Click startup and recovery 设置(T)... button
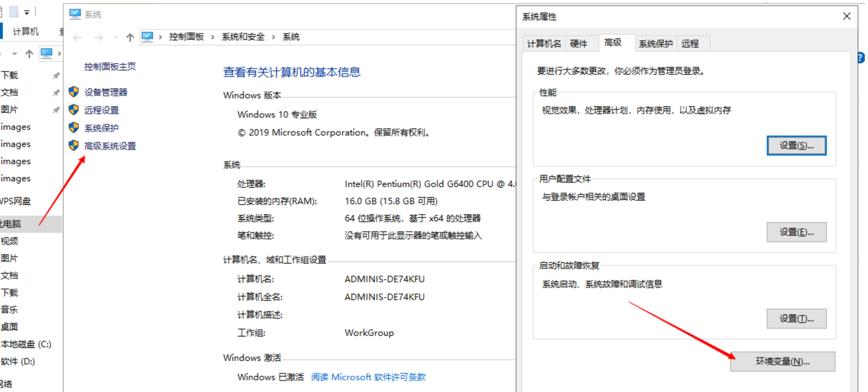Screen dimensions: 868x392 coord(796,319)
